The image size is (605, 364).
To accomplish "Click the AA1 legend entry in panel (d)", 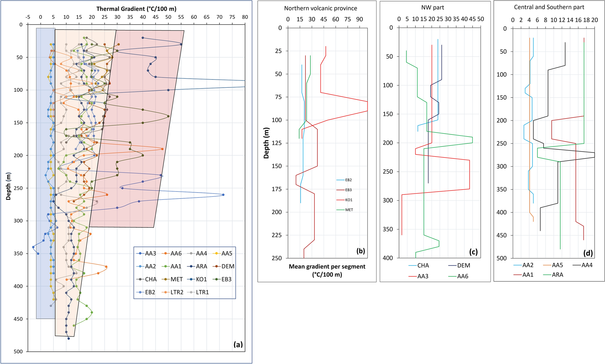I will [524, 275].
